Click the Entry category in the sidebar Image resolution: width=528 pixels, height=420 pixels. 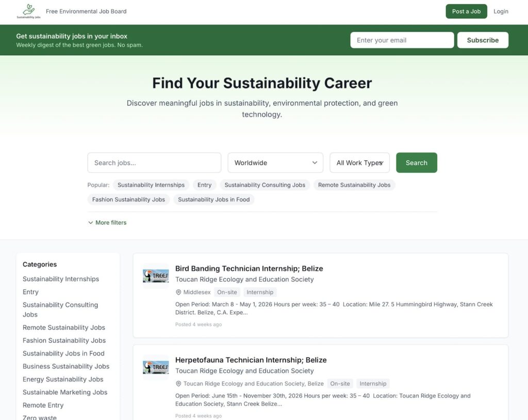tap(30, 292)
